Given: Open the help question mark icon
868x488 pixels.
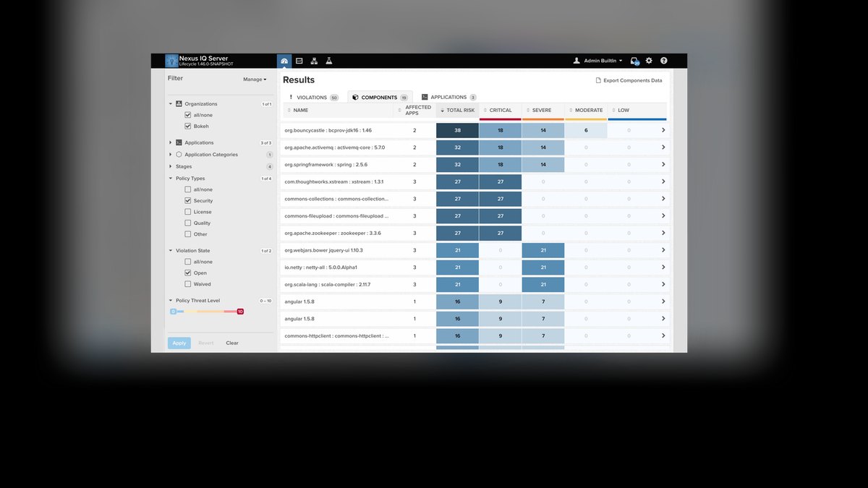Looking at the screenshot, I should click(663, 61).
